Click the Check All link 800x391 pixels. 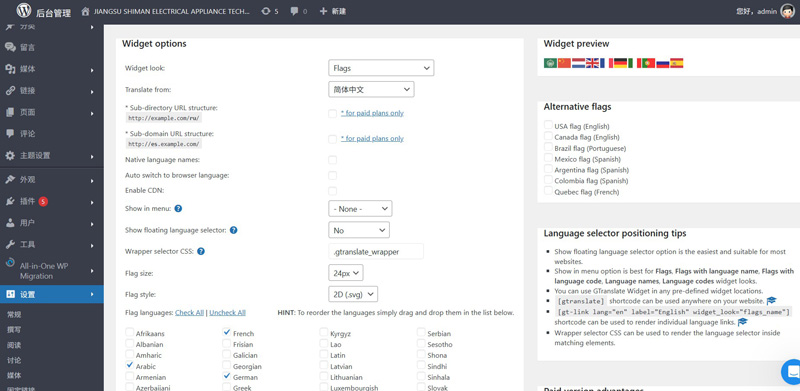[189, 312]
